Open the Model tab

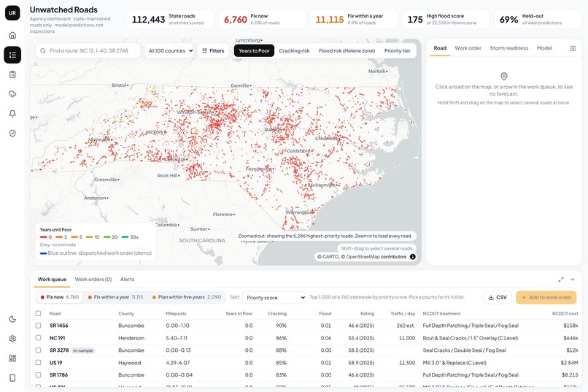[x=544, y=48]
